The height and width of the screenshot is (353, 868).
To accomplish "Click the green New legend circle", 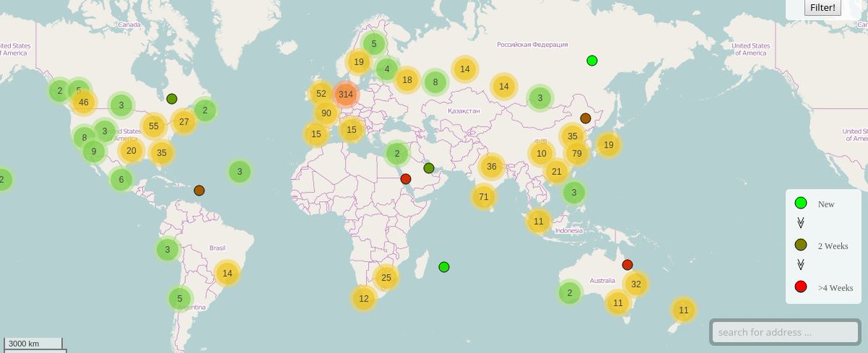I will coord(801,203).
